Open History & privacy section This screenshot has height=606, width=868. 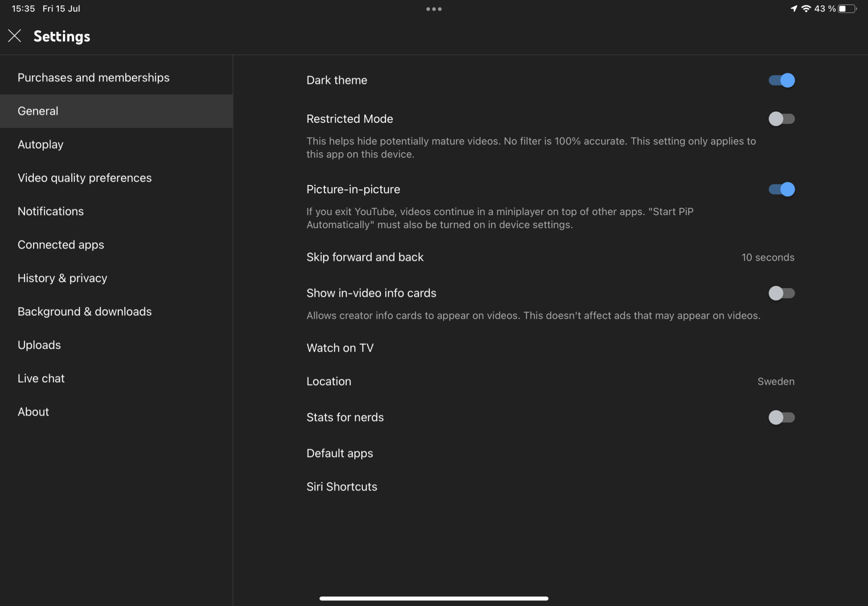pyautogui.click(x=62, y=278)
